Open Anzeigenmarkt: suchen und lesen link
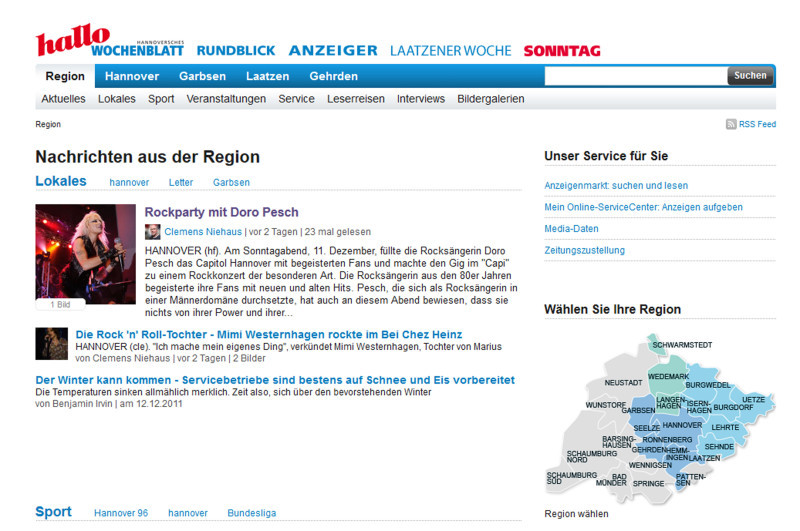 point(616,185)
